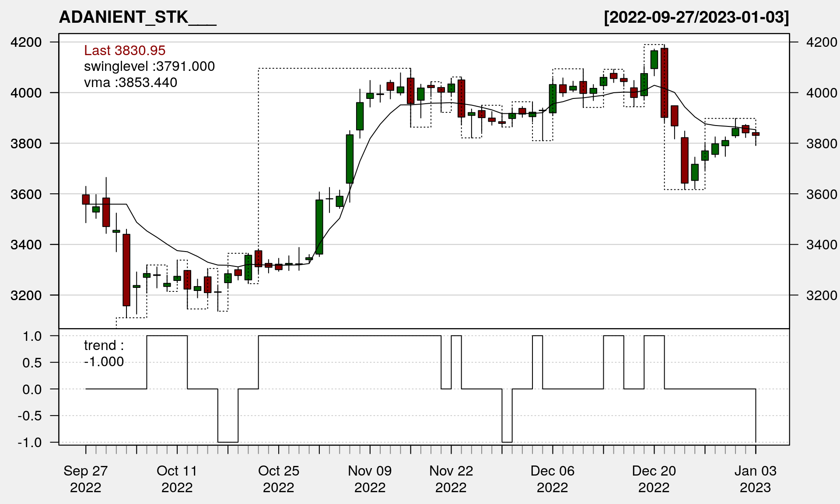Click the tall red candlestick near Dec 20
This screenshot has width=840, height=504.
click(664, 83)
